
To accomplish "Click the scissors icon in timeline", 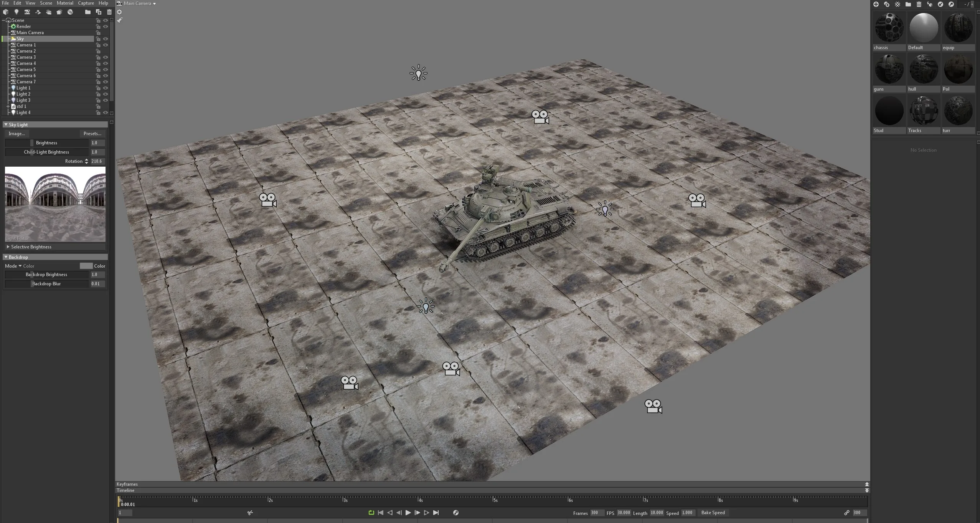I will (x=250, y=513).
